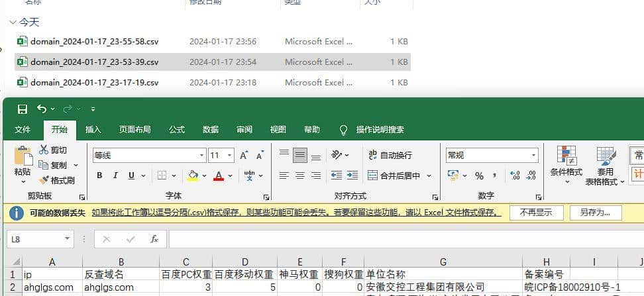644x296 pixels.
Task: Toggle Italic formatting
Action: coord(115,175)
